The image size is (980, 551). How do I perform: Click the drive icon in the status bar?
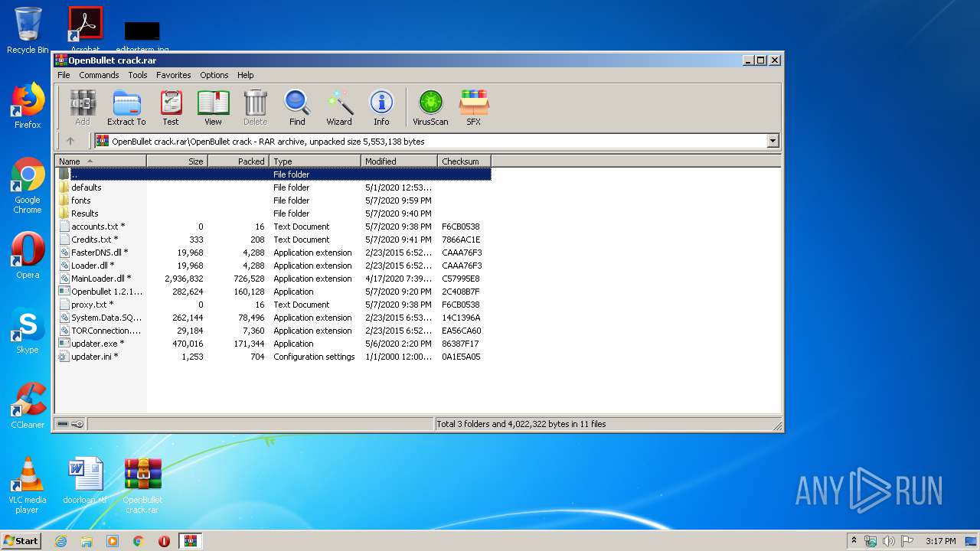coord(63,424)
